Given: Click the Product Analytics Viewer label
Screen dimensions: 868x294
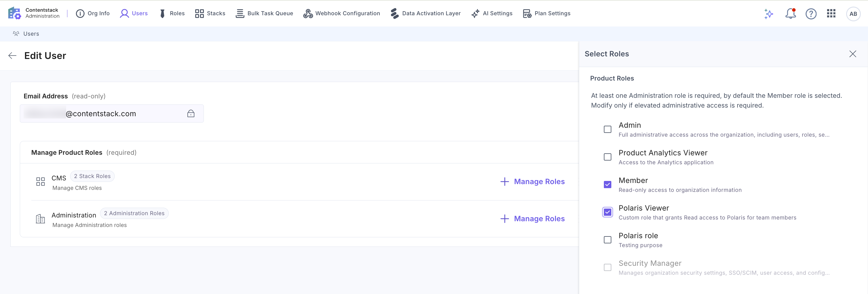Looking at the screenshot, I should (x=663, y=153).
